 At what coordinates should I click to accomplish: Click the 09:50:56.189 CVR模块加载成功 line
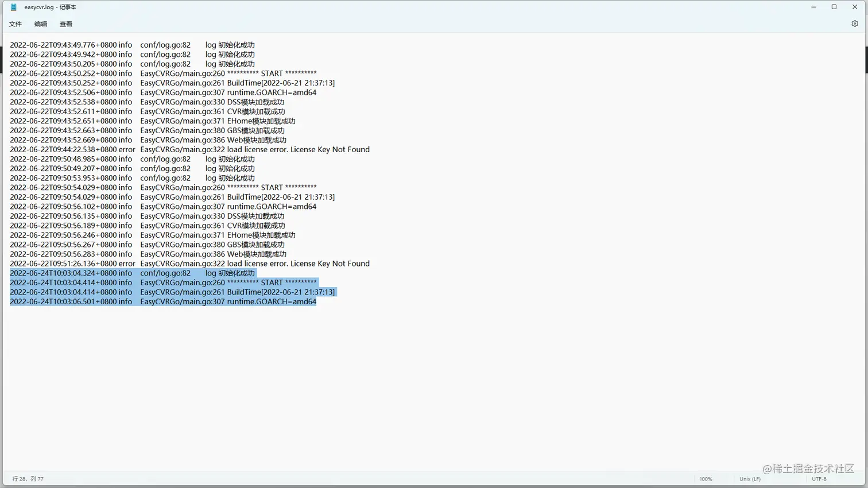click(x=147, y=226)
